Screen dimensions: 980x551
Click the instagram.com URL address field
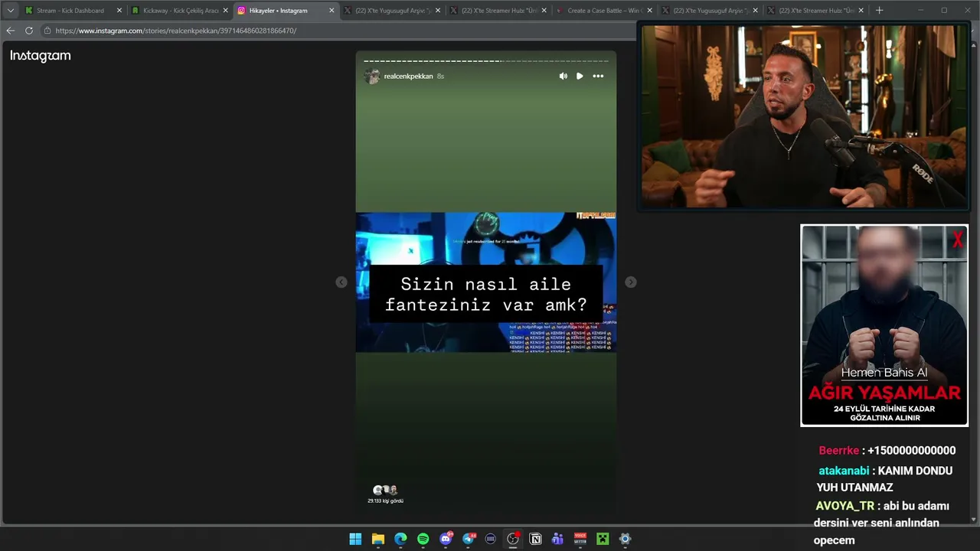click(x=337, y=31)
